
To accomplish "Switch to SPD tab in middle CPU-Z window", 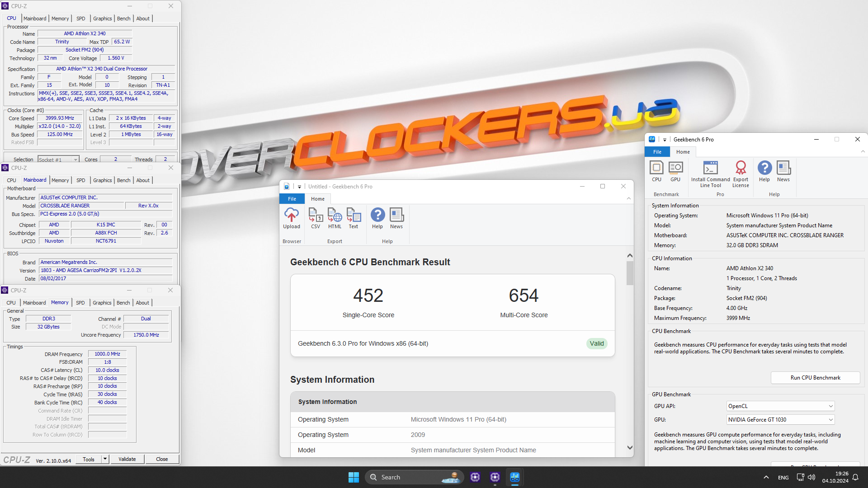I will click(80, 180).
